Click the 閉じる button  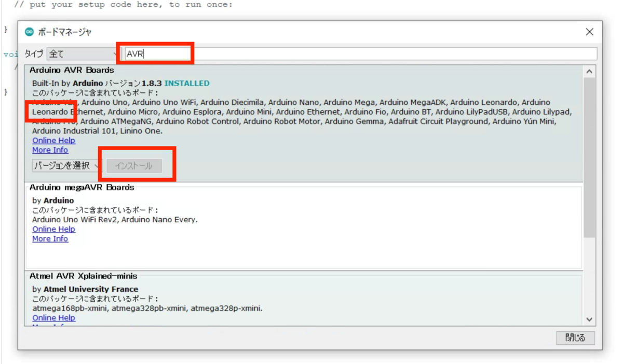[575, 338]
